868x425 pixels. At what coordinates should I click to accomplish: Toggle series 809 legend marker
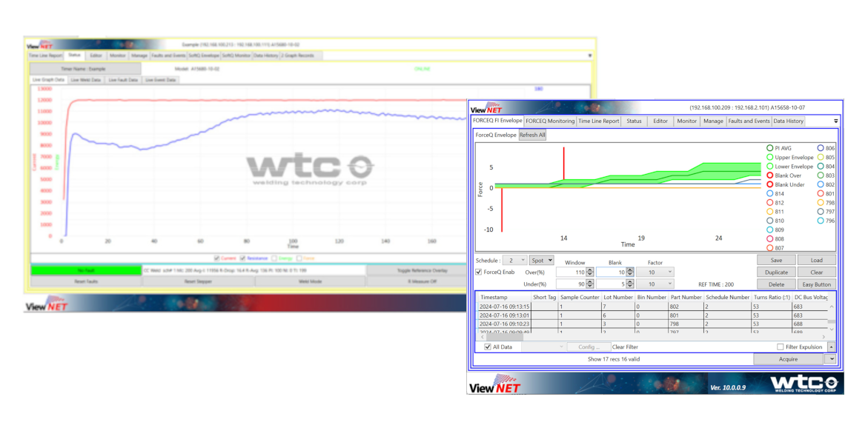(x=769, y=230)
